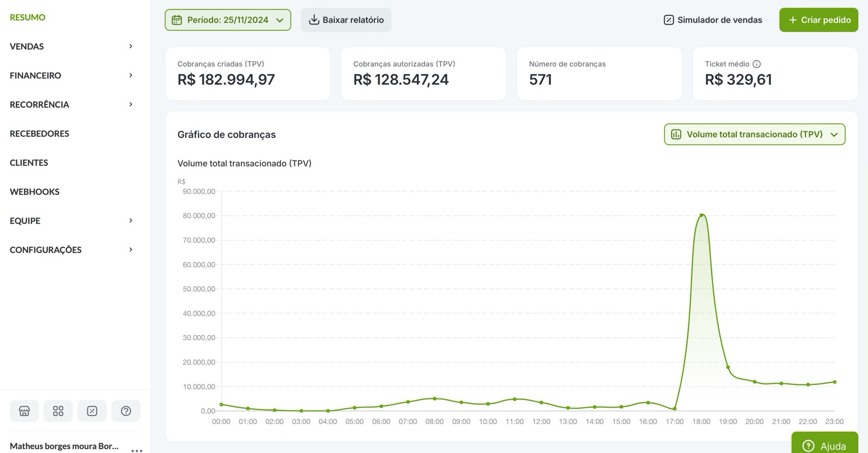Open the Webhooks menu item

pos(34,191)
